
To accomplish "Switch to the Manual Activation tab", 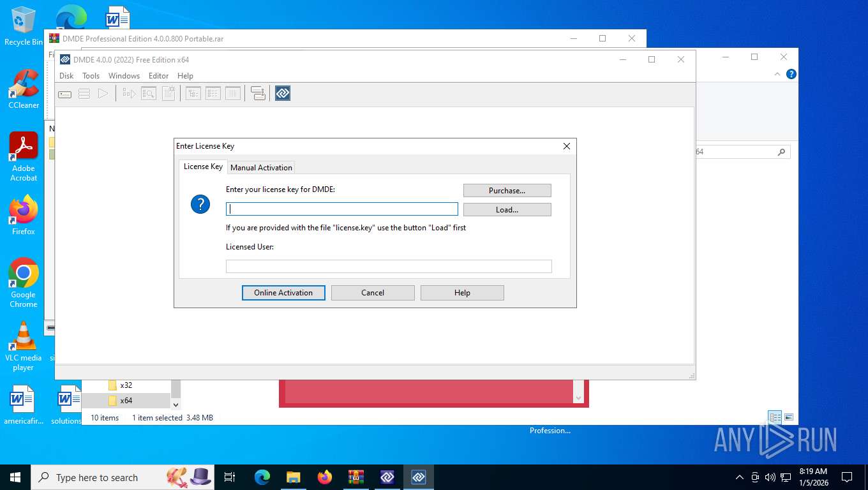I will 261,168.
